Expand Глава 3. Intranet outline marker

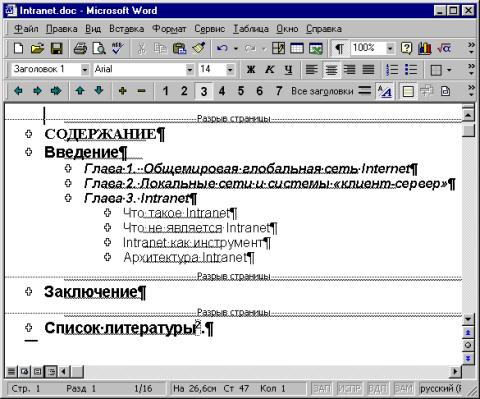(68, 198)
